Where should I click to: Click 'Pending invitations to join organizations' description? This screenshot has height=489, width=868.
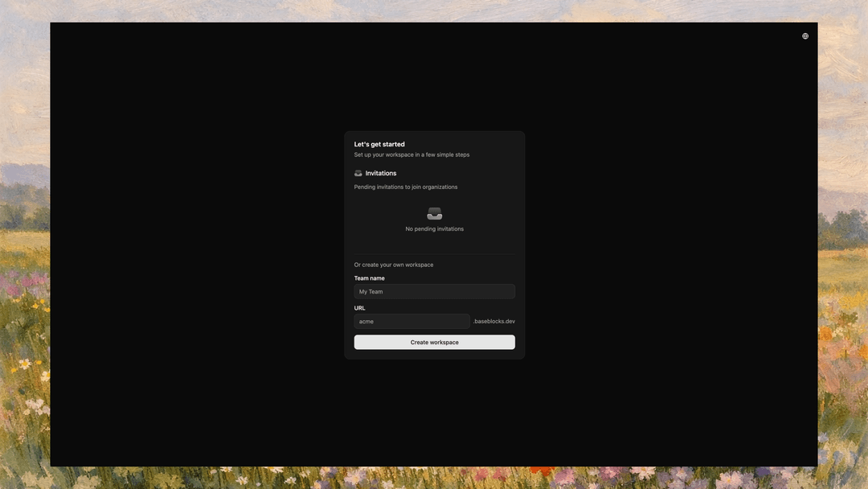[x=406, y=187]
